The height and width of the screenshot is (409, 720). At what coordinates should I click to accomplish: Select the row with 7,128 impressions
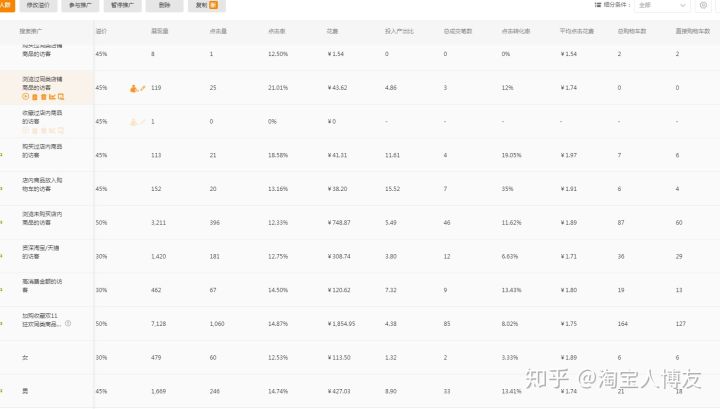point(360,324)
